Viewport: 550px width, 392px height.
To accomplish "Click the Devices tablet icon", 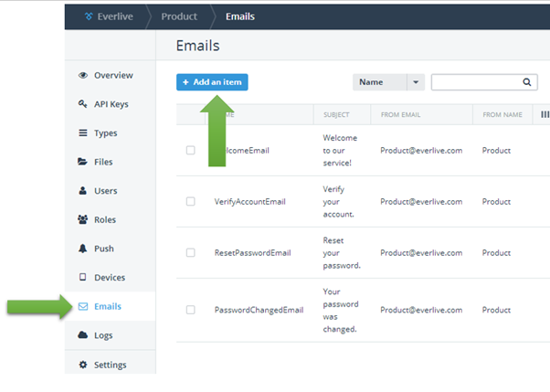I will pyautogui.click(x=83, y=278).
